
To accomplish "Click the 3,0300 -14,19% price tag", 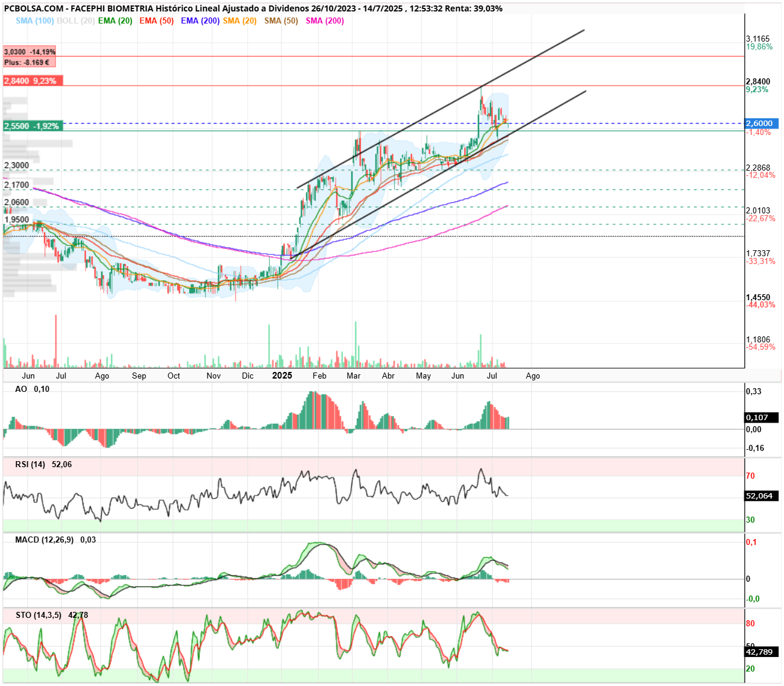I will click(30, 52).
